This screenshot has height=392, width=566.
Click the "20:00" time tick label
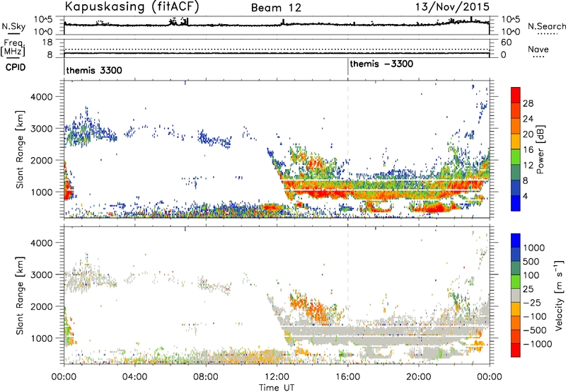(418, 377)
